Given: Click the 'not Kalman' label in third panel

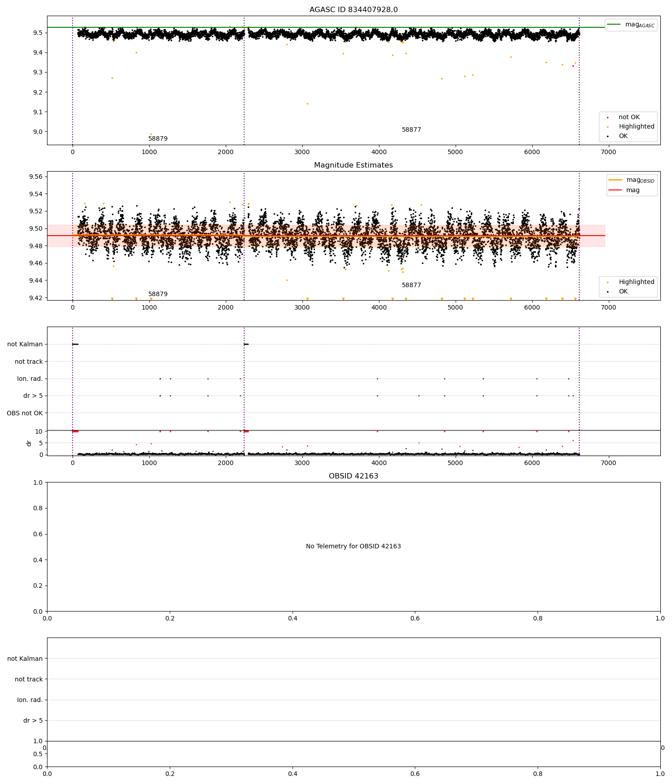Looking at the screenshot, I should coord(25,344).
